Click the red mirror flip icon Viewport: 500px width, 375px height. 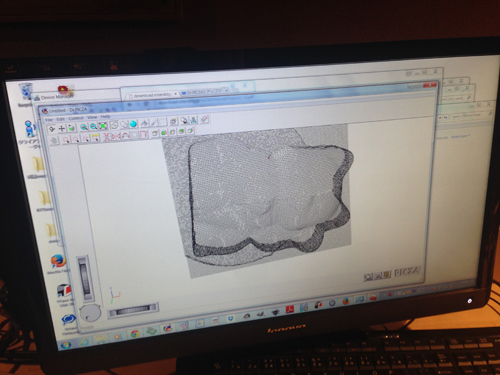click(x=116, y=136)
